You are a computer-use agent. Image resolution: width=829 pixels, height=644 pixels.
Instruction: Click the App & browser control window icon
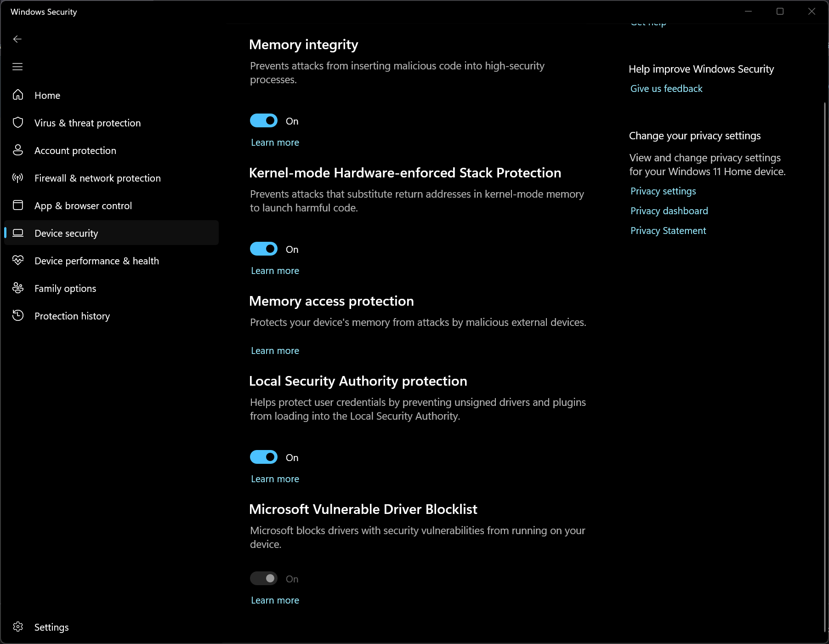[18, 205]
